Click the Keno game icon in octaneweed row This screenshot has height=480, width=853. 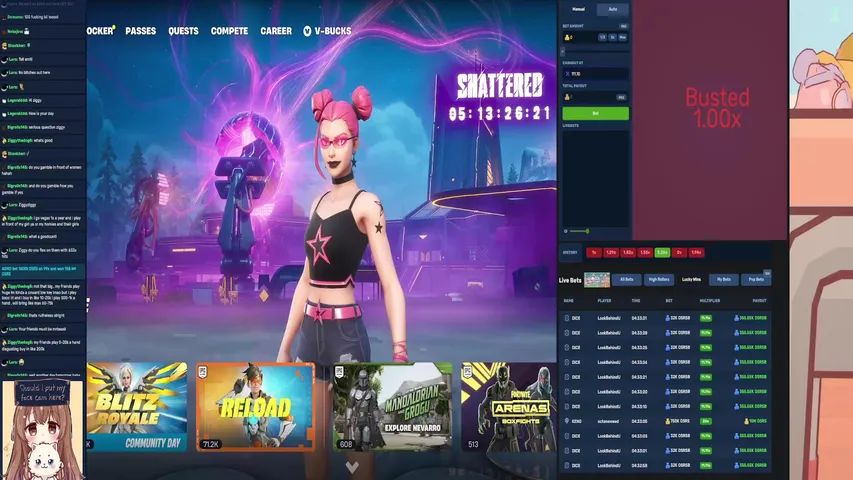[566, 421]
